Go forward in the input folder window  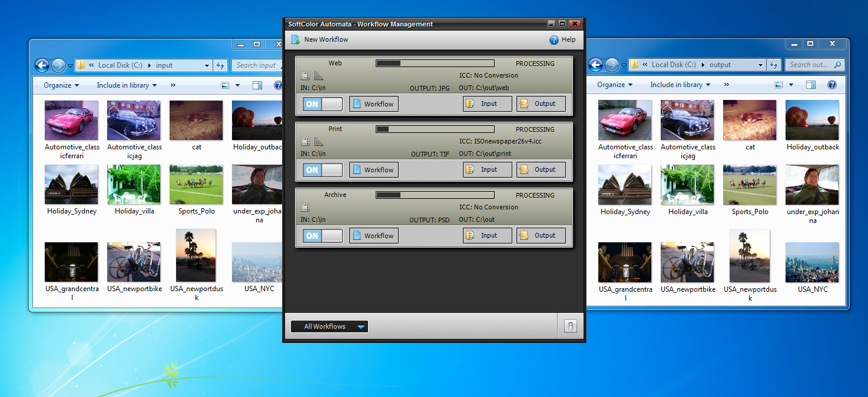58,65
